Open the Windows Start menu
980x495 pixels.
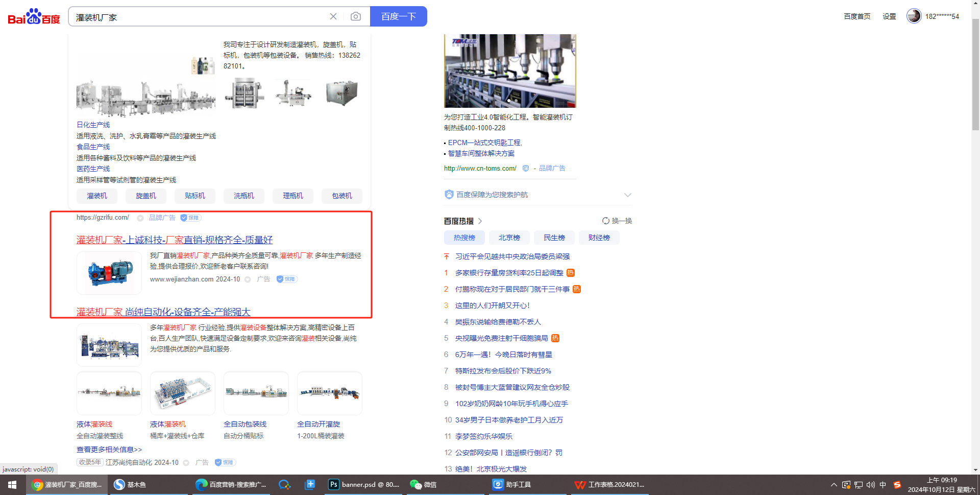pyautogui.click(x=12, y=485)
